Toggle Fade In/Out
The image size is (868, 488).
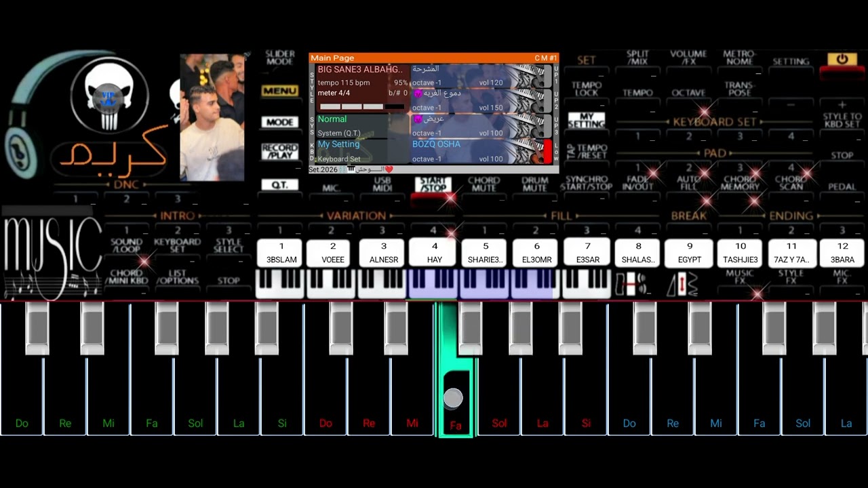[637, 183]
